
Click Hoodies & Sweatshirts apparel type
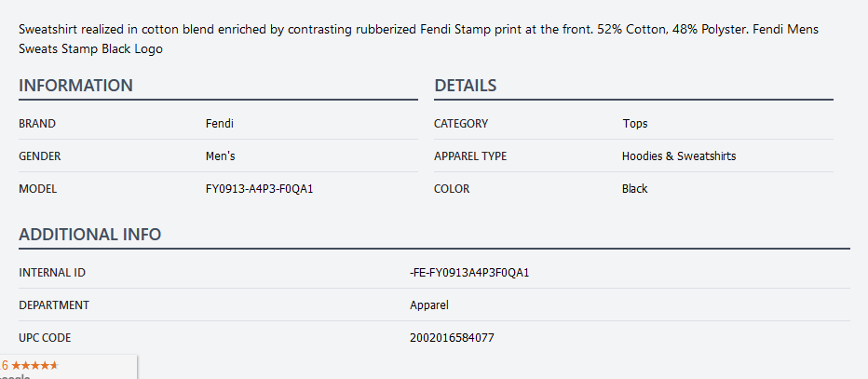678,156
